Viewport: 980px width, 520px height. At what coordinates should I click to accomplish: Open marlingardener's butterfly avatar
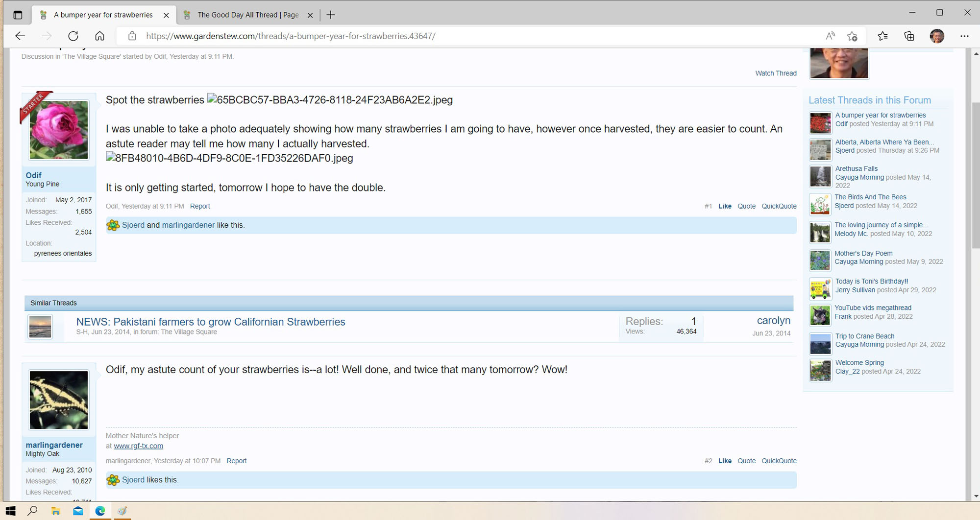[x=59, y=400]
